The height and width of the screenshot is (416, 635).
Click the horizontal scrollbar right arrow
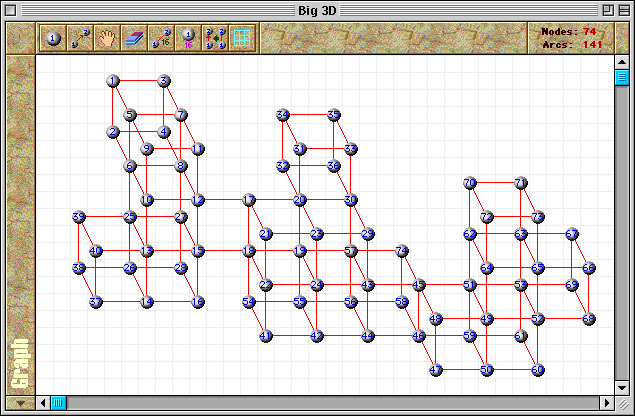coord(605,402)
